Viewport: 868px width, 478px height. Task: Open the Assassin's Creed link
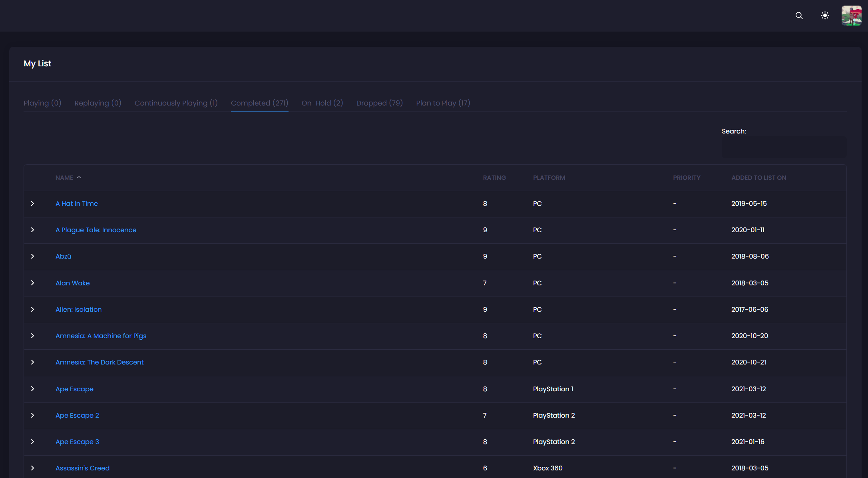(x=82, y=468)
